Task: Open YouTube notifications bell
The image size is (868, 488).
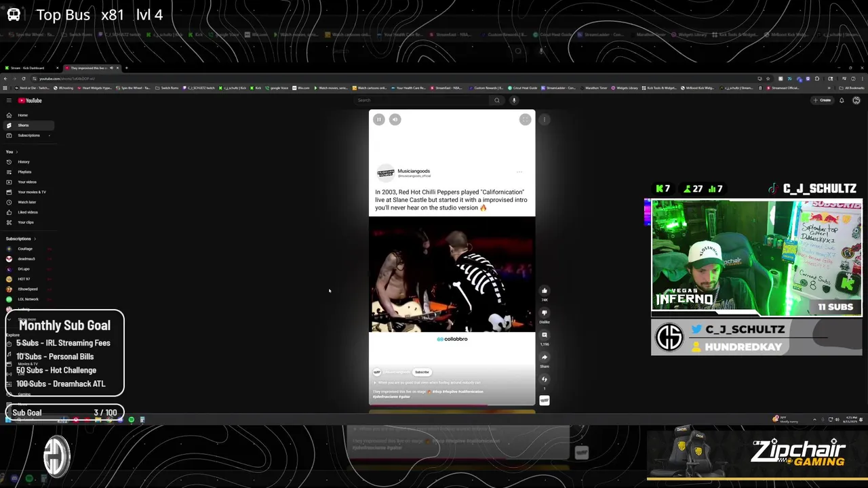Action: tap(842, 100)
